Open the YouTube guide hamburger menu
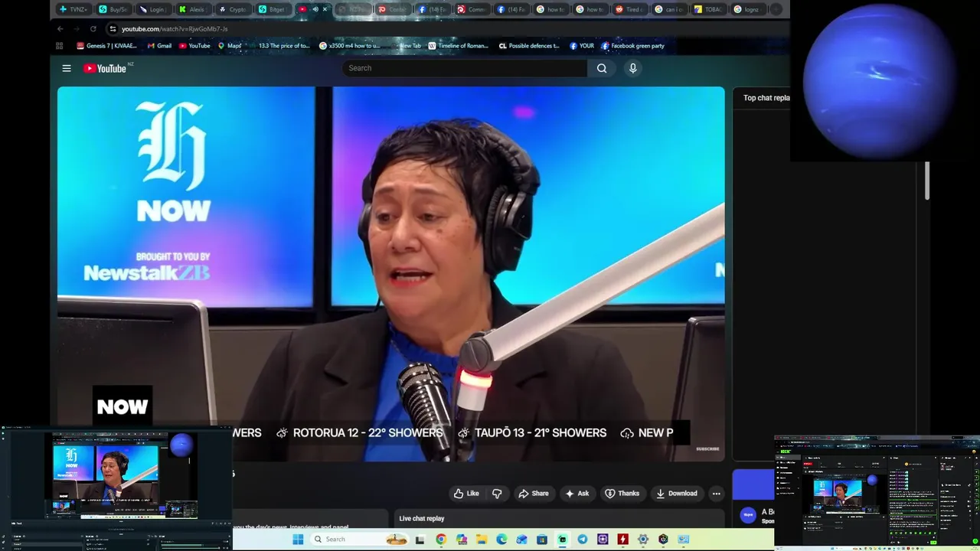Screen dimensions: 980x551 tap(67, 68)
